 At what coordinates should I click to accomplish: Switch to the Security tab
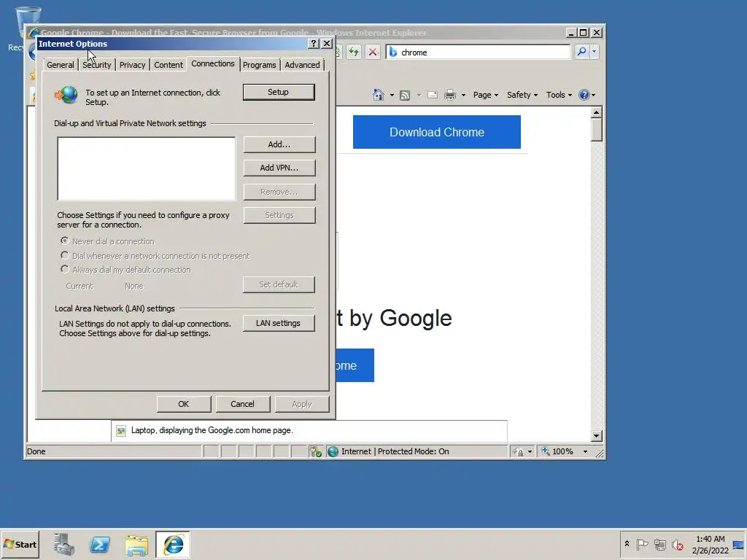pyautogui.click(x=97, y=65)
